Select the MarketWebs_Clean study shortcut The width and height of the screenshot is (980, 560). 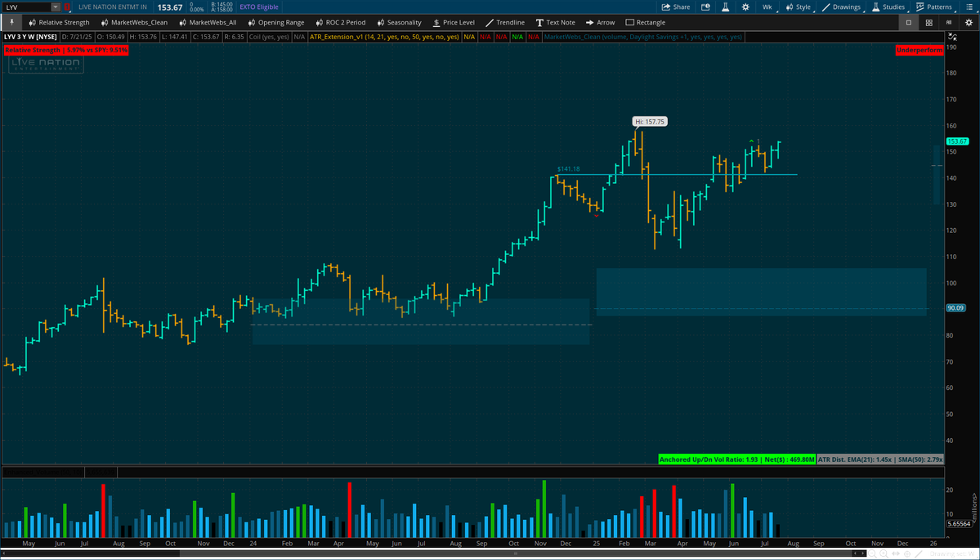coord(133,23)
